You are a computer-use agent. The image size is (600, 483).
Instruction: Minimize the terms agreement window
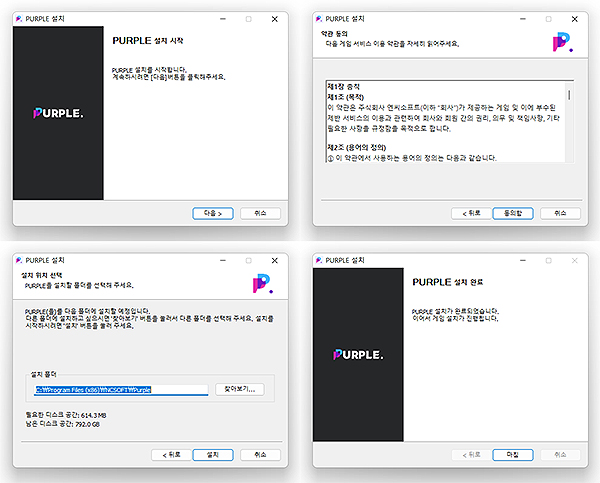tap(523, 19)
